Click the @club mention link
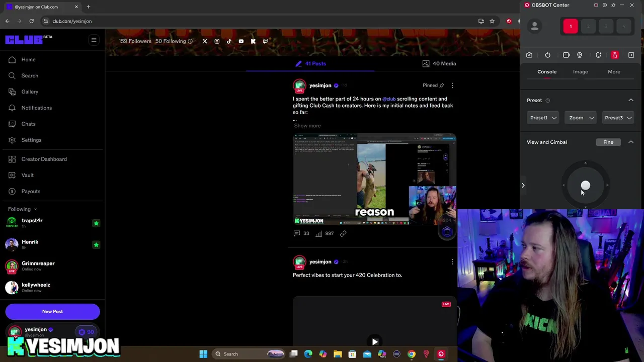The height and width of the screenshot is (362, 644). pos(389,99)
